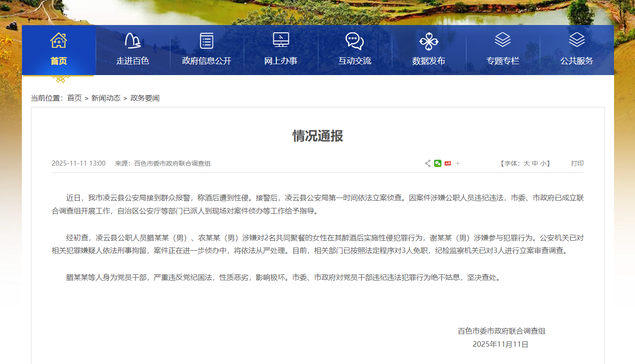The image size is (635, 364).
Task: Click the house icon above 首页
Action: coord(58,40)
